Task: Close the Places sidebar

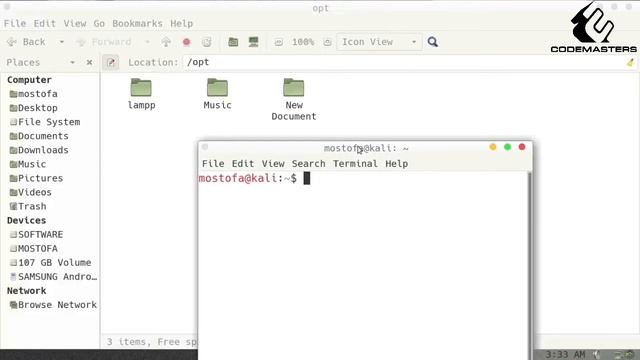Action: tap(89, 62)
